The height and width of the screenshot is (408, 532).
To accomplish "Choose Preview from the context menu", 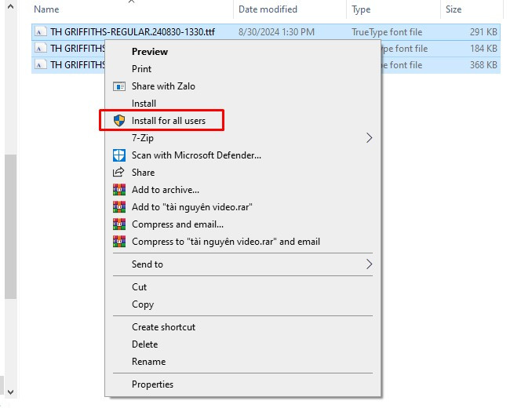I will (x=242, y=52).
